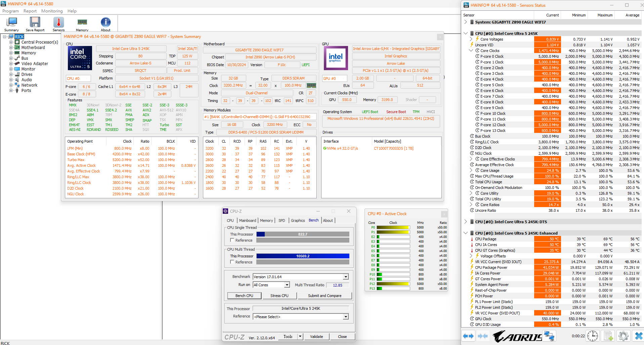Click the single thread 822.7 score bar
The height and width of the screenshot is (345, 644).
pos(303,234)
